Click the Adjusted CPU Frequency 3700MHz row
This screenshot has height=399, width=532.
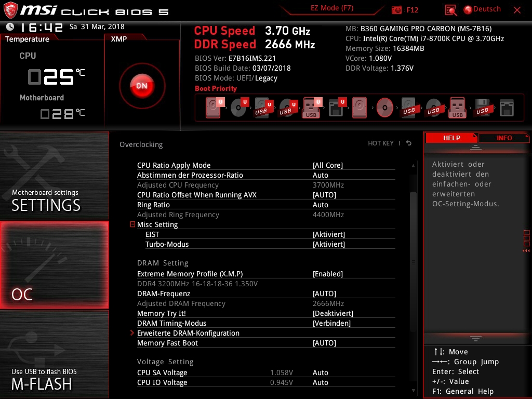coord(266,185)
